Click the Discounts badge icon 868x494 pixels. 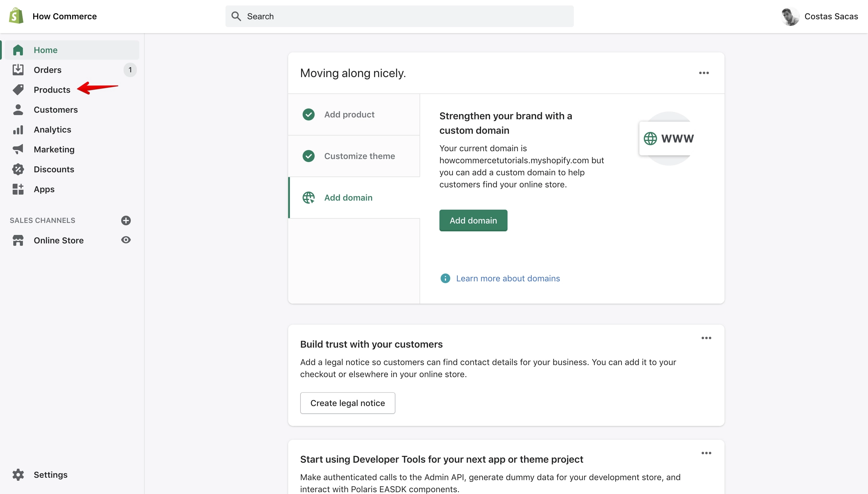18,169
